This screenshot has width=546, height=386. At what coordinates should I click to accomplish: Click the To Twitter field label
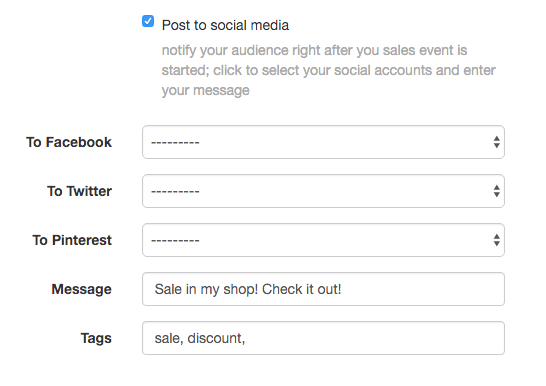click(79, 191)
